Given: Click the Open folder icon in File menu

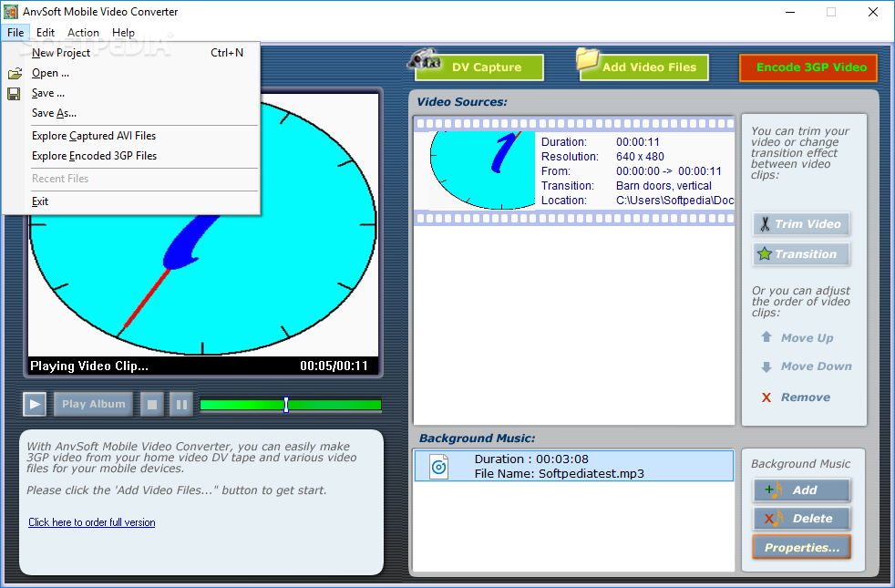Looking at the screenshot, I should [x=15, y=73].
